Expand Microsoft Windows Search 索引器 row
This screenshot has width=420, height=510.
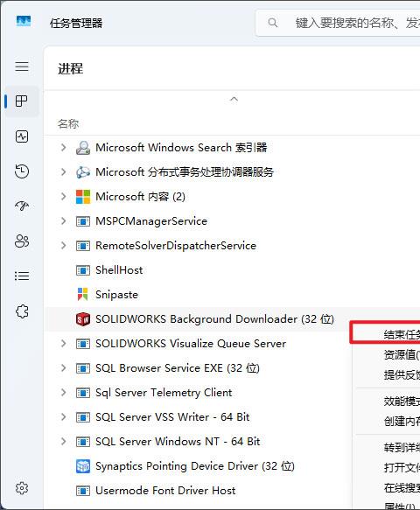click(x=64, y=147)
